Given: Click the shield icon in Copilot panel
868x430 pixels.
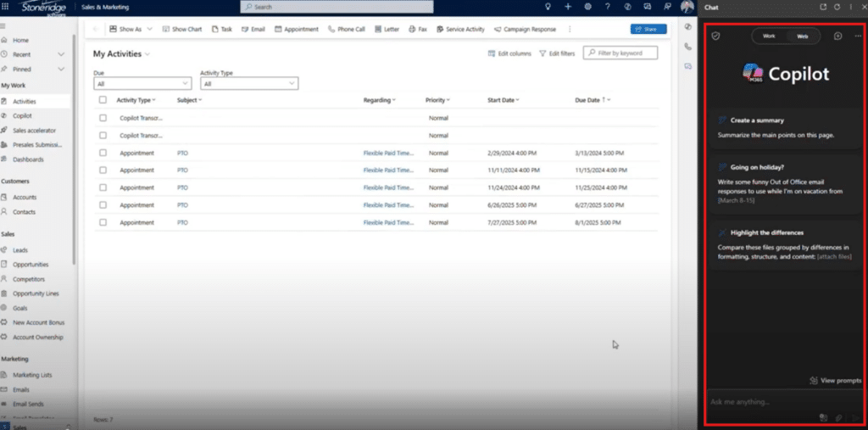Looking at the screenshot, I should coord(716,36).
